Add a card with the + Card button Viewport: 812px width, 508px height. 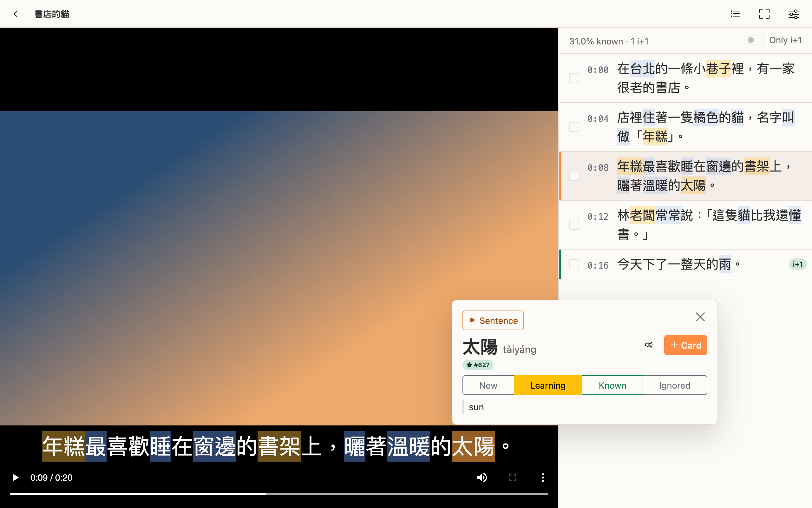click(x=685, y=345)
